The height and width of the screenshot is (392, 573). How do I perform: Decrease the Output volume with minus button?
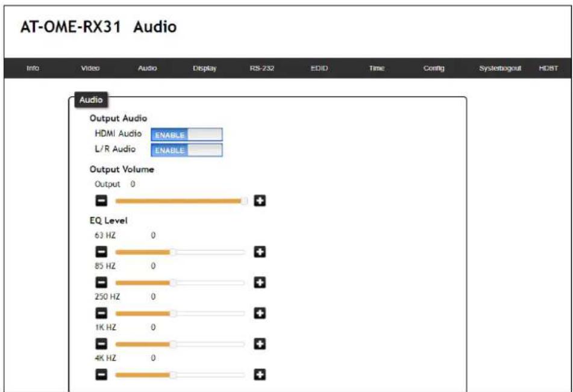tap(101, 201)
